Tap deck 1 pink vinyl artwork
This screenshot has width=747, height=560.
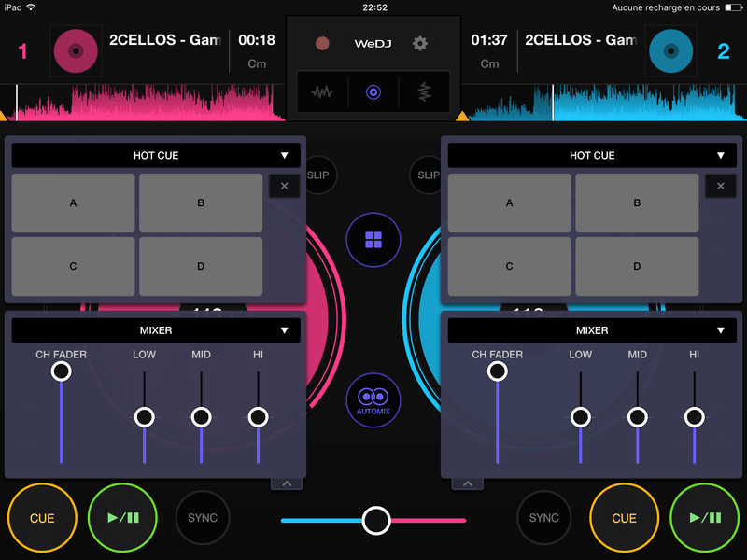click(76, 51)
